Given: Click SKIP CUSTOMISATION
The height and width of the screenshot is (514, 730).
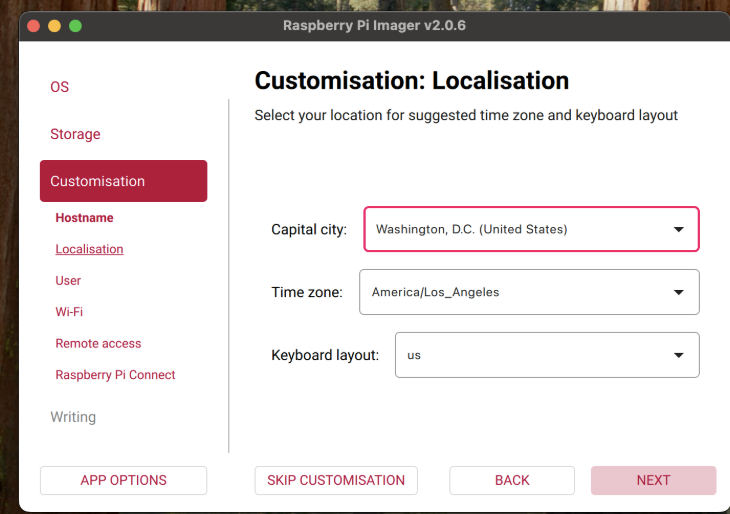Looking at the screenshot, I should tap(336, 480).
